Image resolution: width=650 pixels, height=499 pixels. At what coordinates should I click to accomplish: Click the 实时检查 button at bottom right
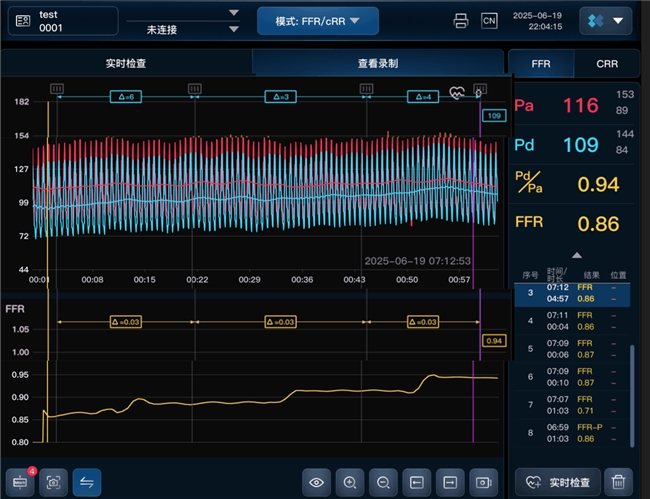click(x=558, y=482)
